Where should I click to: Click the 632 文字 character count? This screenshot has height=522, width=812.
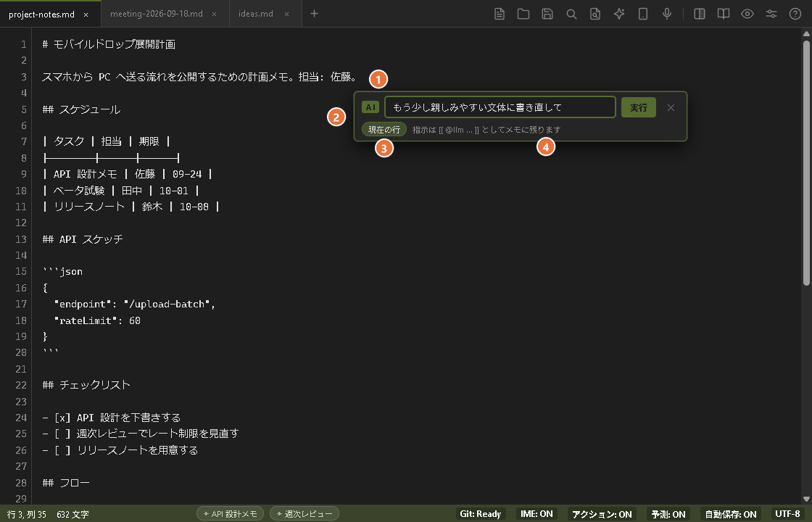72,514
